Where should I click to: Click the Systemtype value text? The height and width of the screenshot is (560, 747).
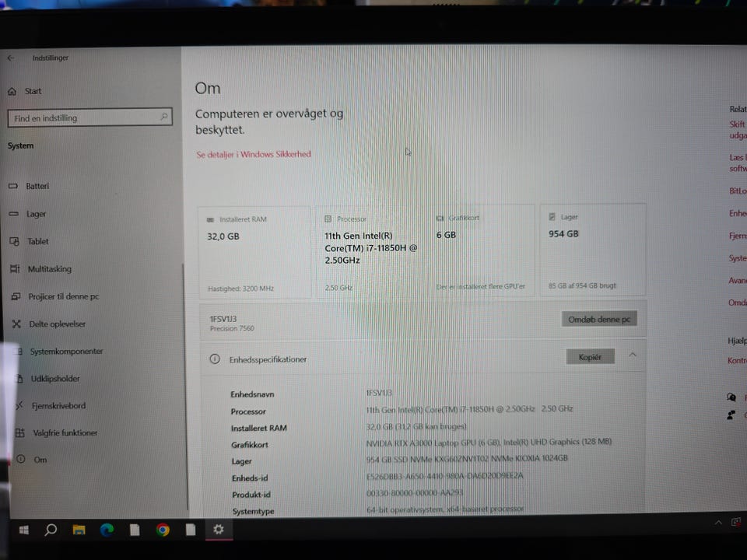445,509
